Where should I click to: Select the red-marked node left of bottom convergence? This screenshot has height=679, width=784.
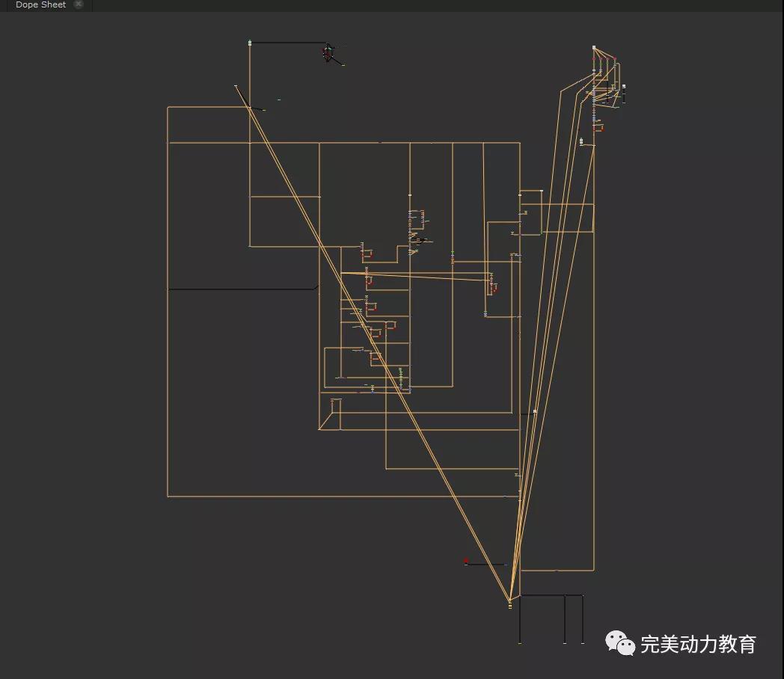[466, 562]
